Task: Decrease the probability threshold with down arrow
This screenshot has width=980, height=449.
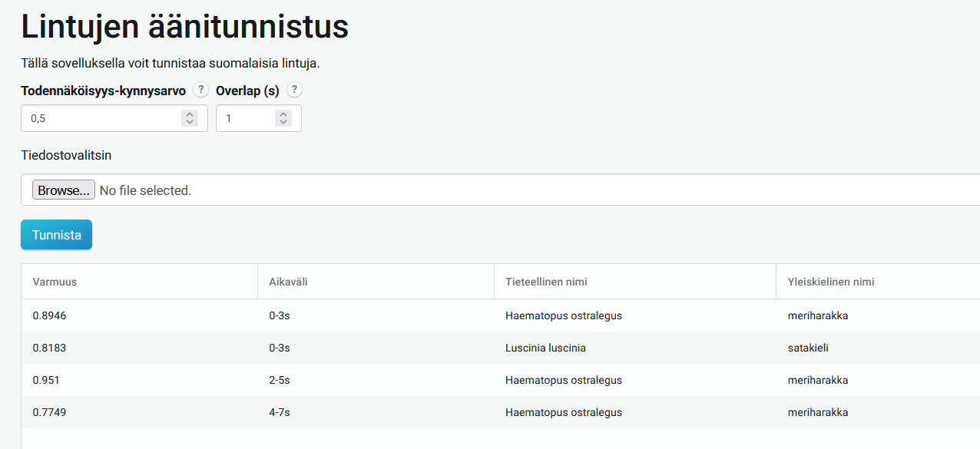Action: pos(190,122)
